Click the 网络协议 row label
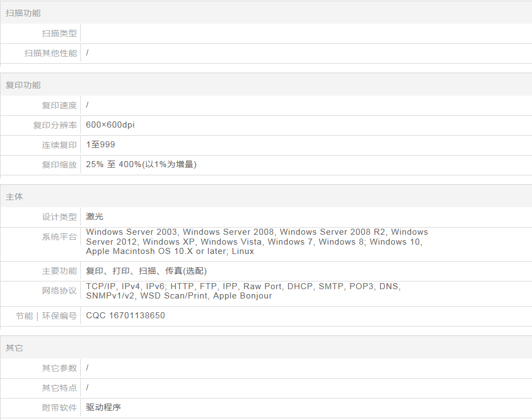Viewport: 532px width, 420px height. (x=59, y=291)
